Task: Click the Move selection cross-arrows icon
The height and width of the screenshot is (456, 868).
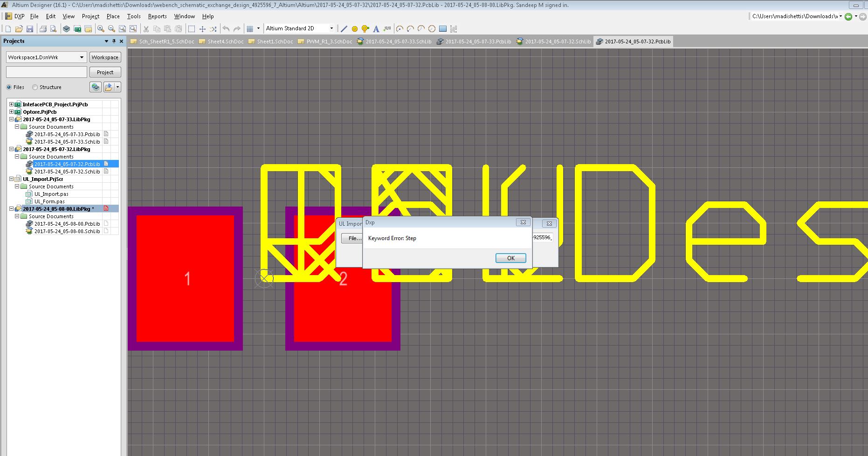Action: click(202, 29)
